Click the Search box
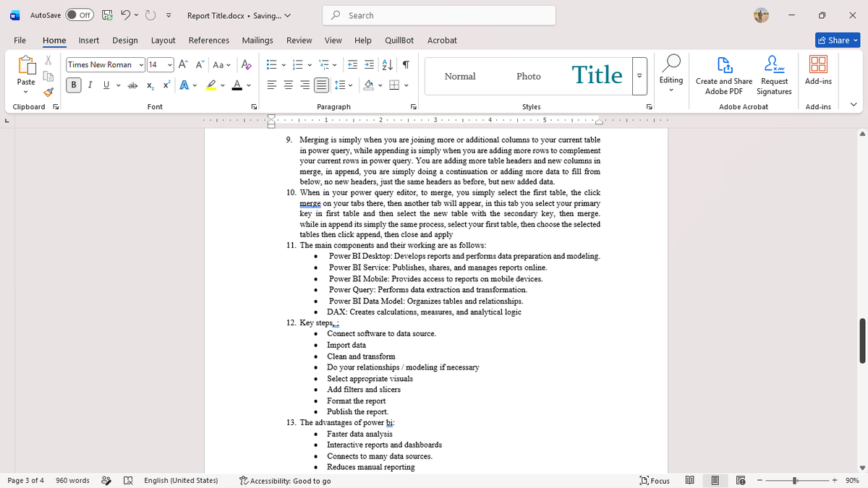The width and height of the screenshot is (868, 488). coord(440,15)
